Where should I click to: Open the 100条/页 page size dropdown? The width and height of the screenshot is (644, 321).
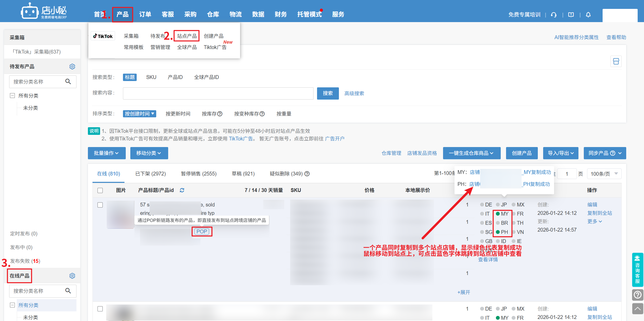[604, 174]
